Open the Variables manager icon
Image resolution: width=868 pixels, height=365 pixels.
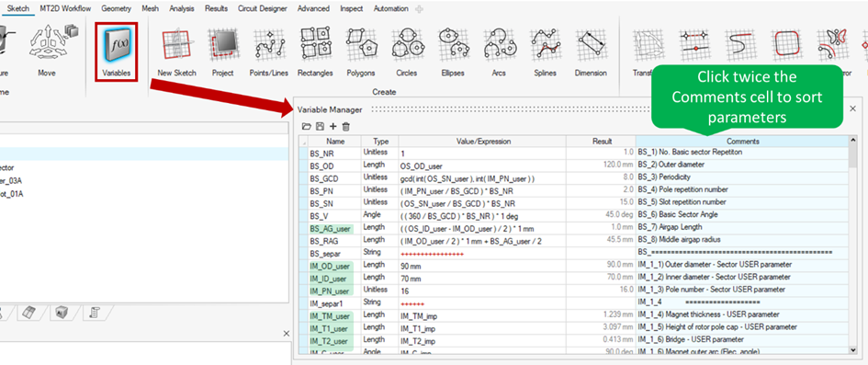pyautogui.click(x=116, y=51)
